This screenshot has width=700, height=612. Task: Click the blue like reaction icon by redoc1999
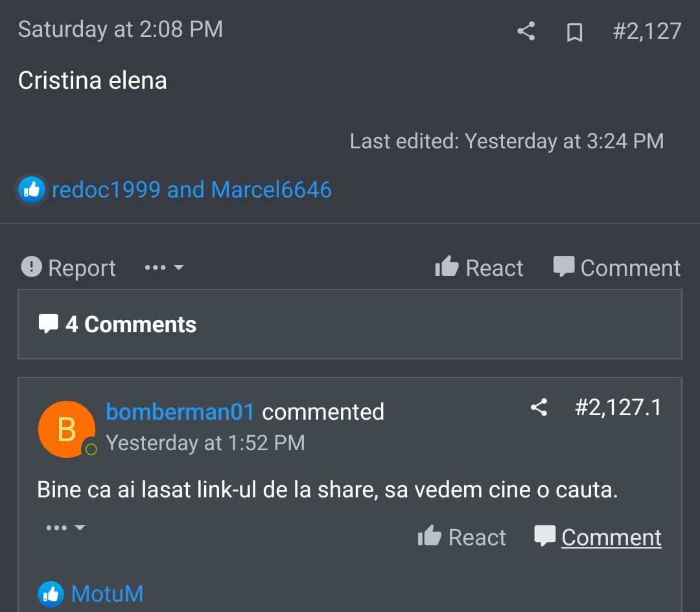pos(32,190)
